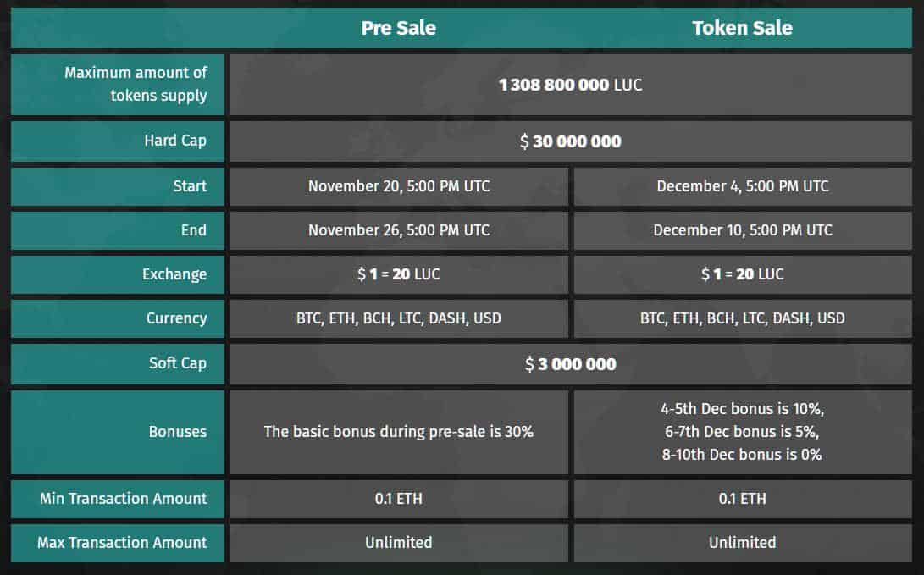Select the $ 30 000 000 hard cap value

(x=571, y=141)
